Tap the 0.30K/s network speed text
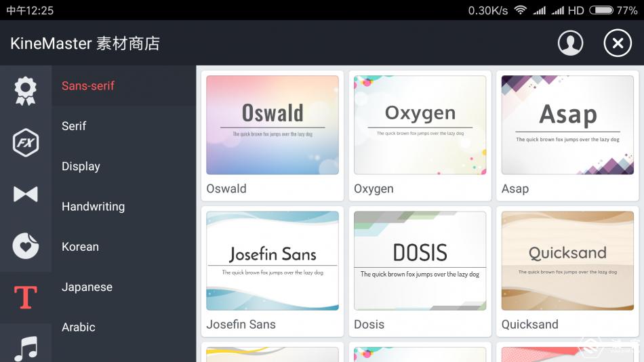The height and width of the screenshot is (362, 644). click(488, 10)
